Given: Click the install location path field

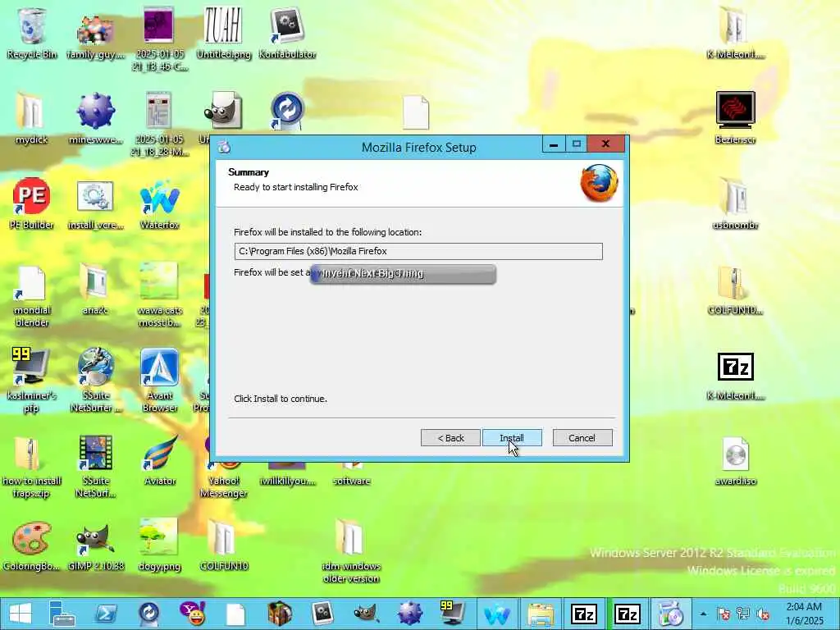Looking at the screenshot, I should tap(418, 251).
